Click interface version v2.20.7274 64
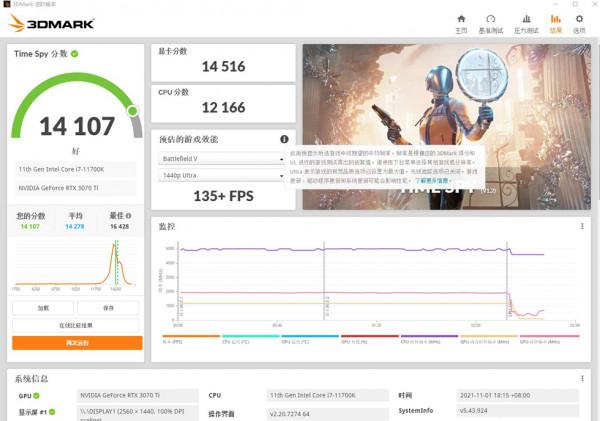The width and height of the screenshot is (600, 421). [x=328, y=414]
